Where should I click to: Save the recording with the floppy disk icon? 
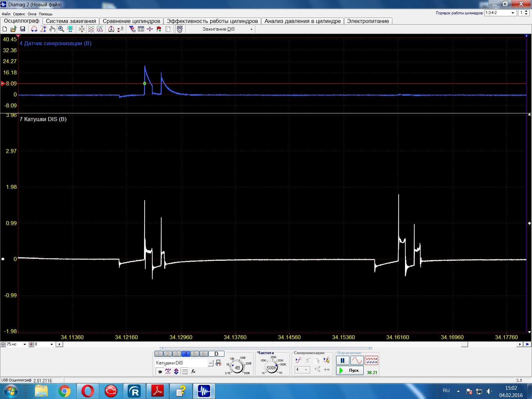23,29
